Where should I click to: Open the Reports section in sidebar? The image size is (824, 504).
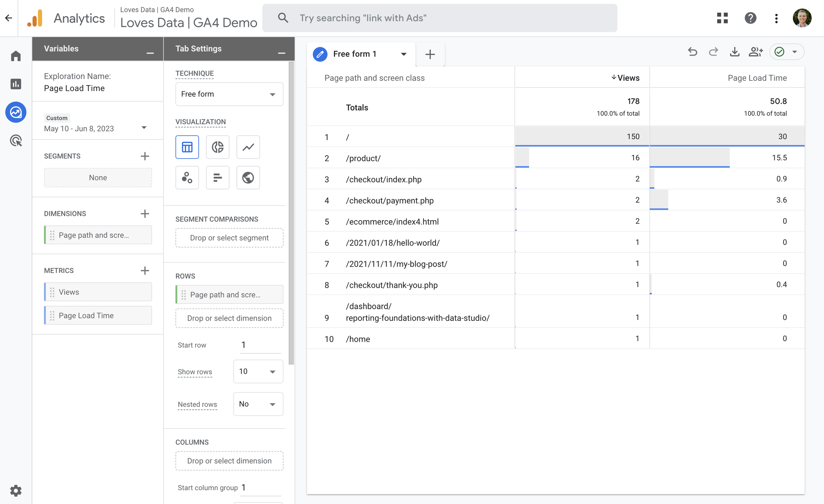[x=16, y=84]
